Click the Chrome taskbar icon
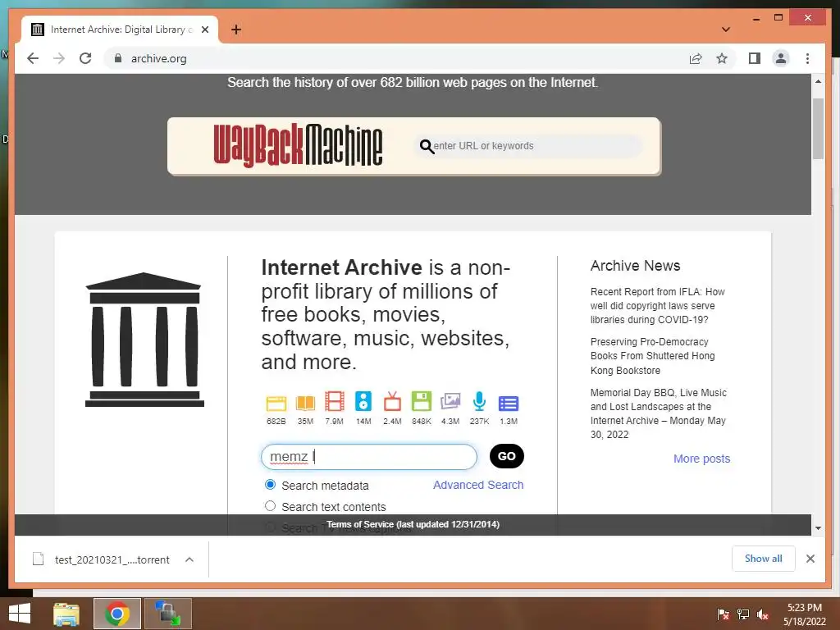 (117, 614)
